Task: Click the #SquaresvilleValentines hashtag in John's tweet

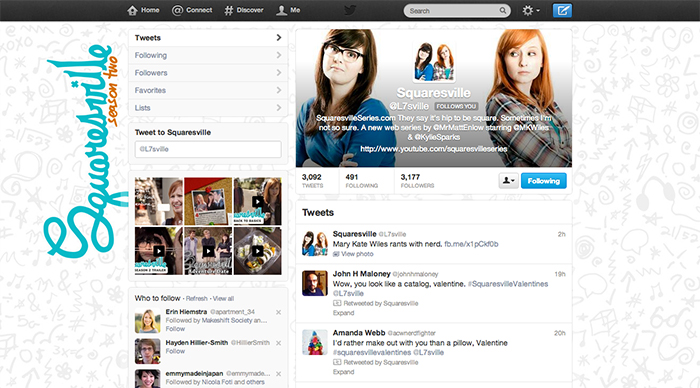Action: tap(508, 284)
